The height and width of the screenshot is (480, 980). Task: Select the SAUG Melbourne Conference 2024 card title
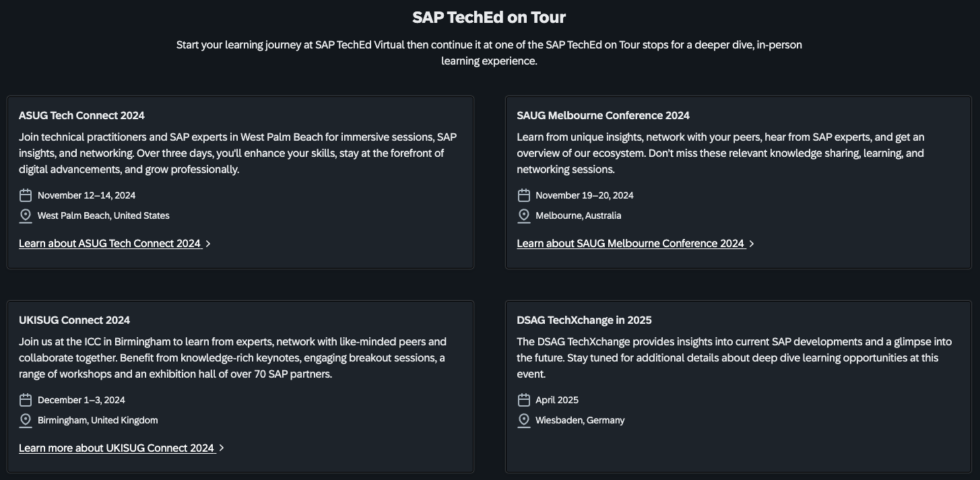pos(603,115)
